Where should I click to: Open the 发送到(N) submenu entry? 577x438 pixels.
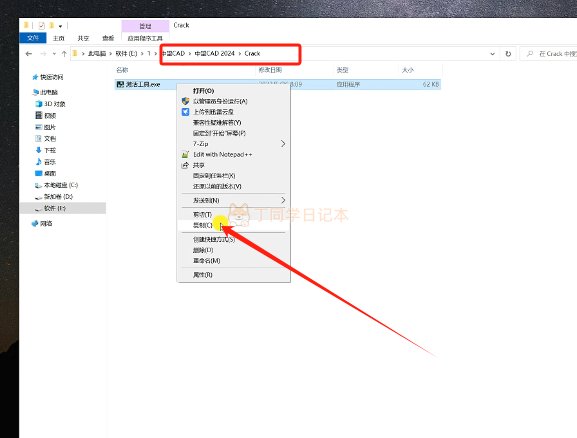pos(206,200)
